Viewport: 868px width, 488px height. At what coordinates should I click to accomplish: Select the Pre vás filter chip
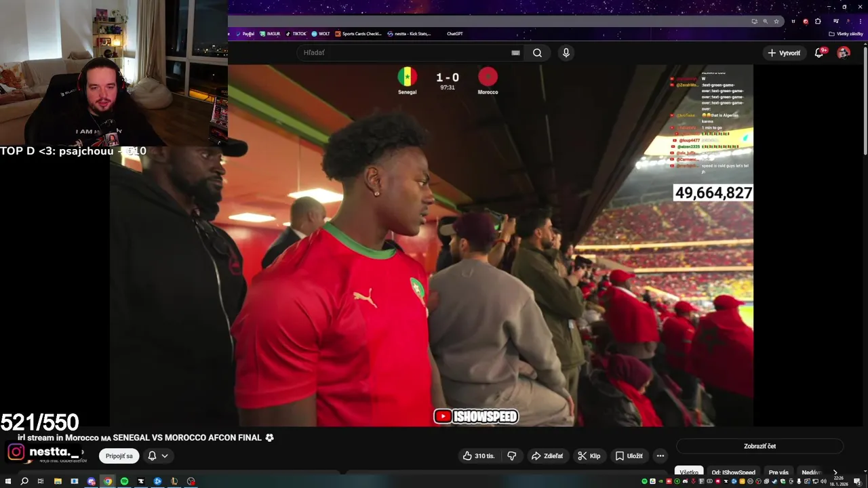[x=778, y=472]
